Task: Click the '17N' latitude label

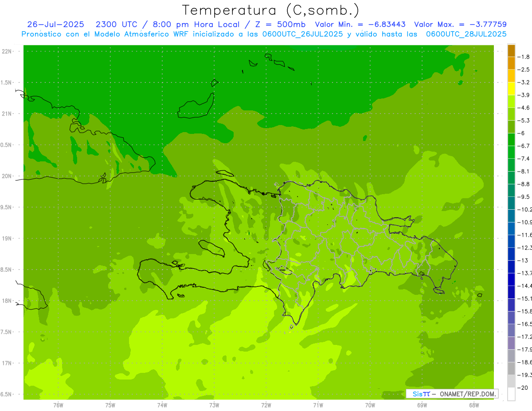Action: tap(7, 363)
